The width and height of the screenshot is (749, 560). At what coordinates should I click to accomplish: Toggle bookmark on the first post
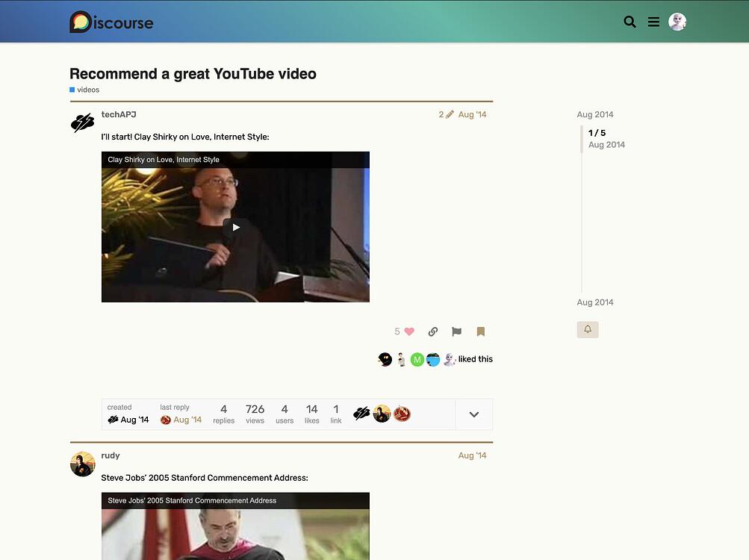(480, 332)
